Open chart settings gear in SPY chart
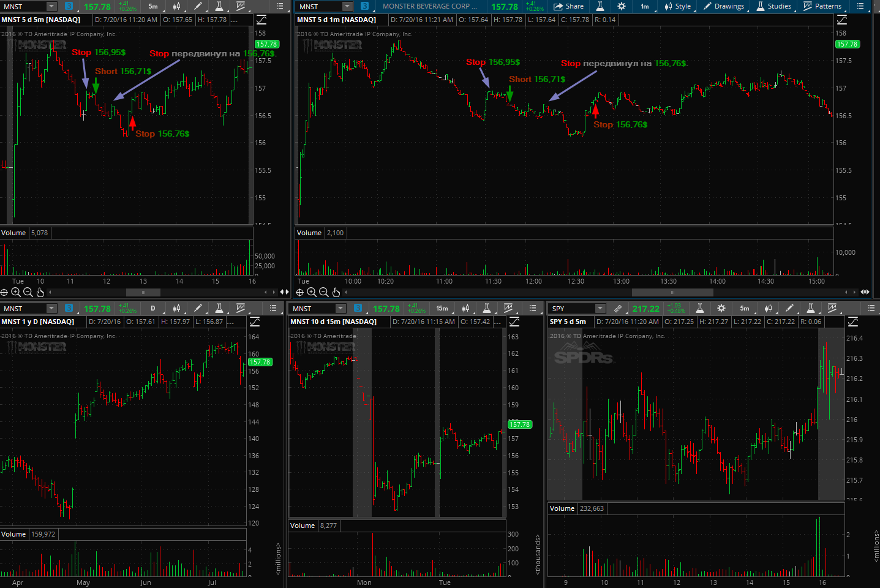 pyautogui.click(x=721, y=308)
